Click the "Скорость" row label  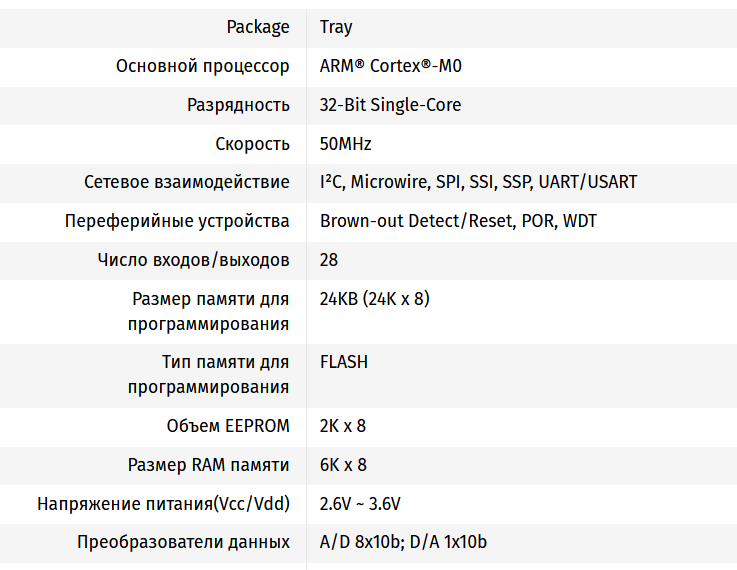[252, 144]
